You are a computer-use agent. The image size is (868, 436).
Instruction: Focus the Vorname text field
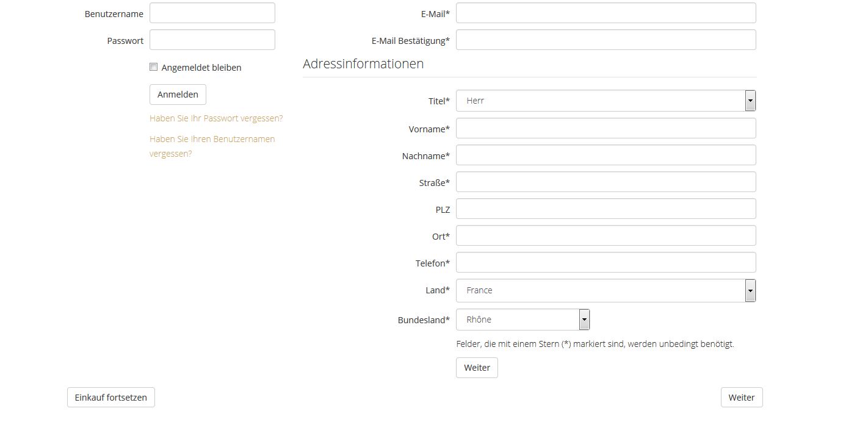point(606,128)
